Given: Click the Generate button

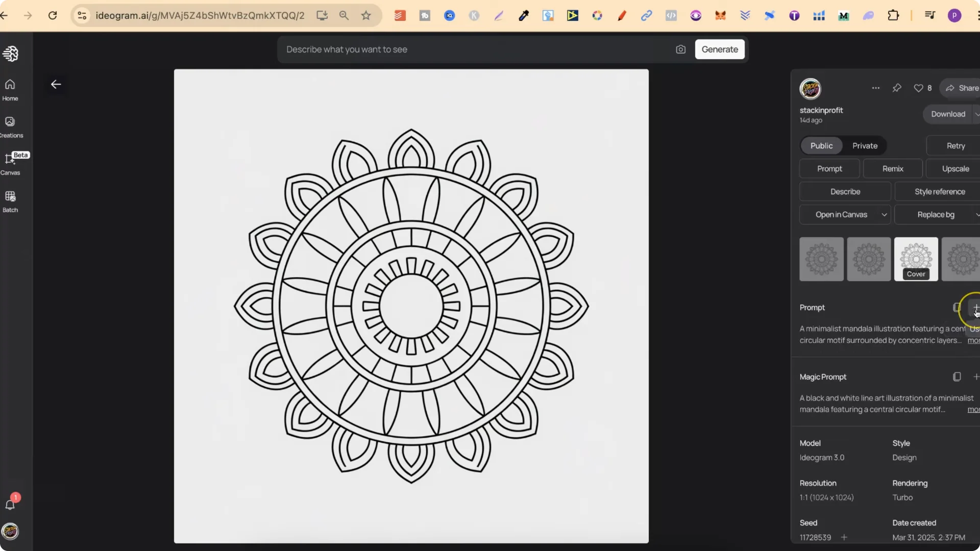Looking at the screenshot, I should coord(720,49).
